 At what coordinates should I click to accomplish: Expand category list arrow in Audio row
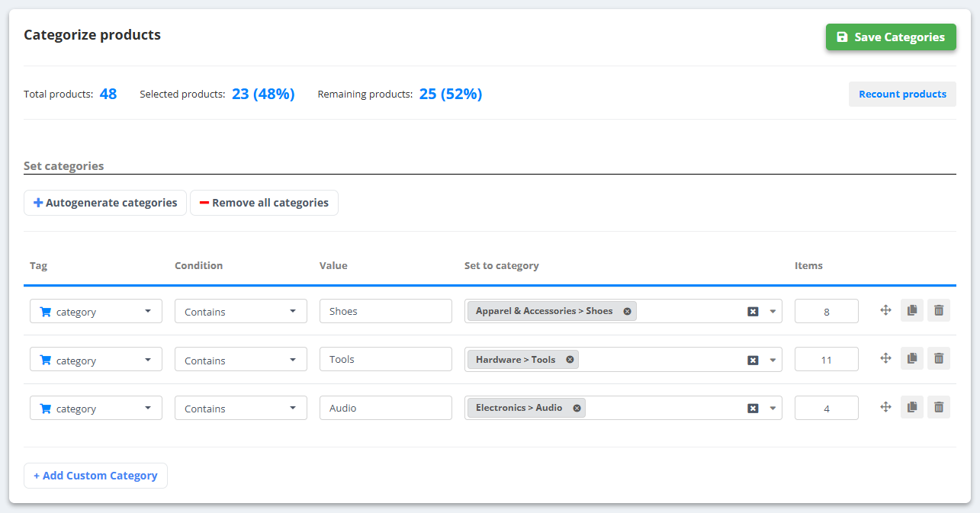(x=773, y=408)
